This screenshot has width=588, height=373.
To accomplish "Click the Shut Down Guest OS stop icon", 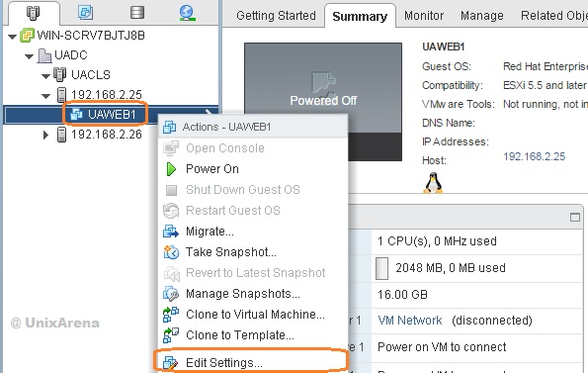I will (x=171, y=190).
